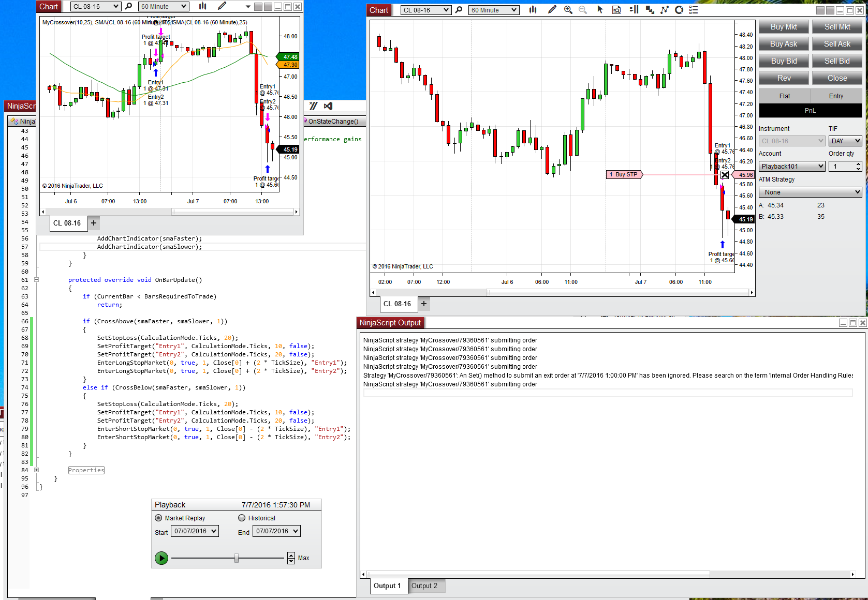The width and height of the screenshot is (868, 600).
Task: Click the Buy Ask button
Action: (x=784, y=44)
